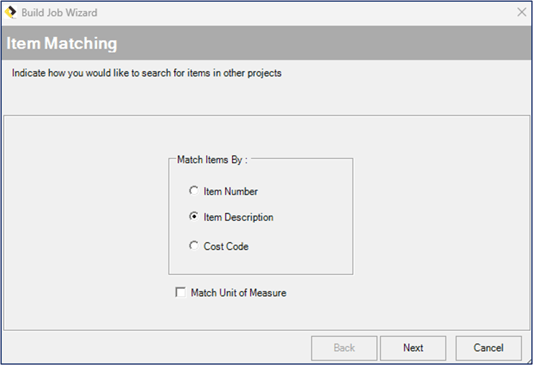Click the greyed-out Back button
The image size is (533, 365).
(x=344, y=348)
